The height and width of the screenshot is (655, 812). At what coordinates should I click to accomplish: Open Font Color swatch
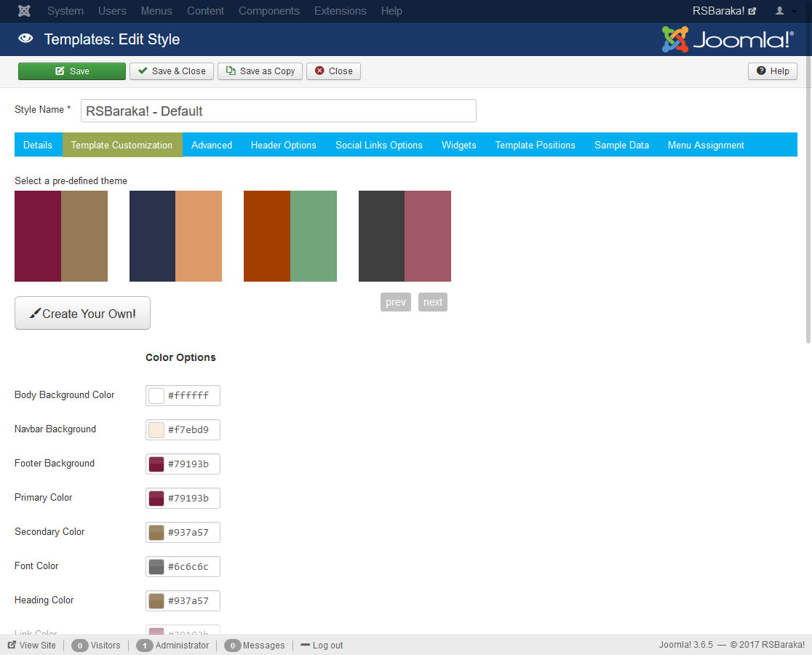(156, 566)
